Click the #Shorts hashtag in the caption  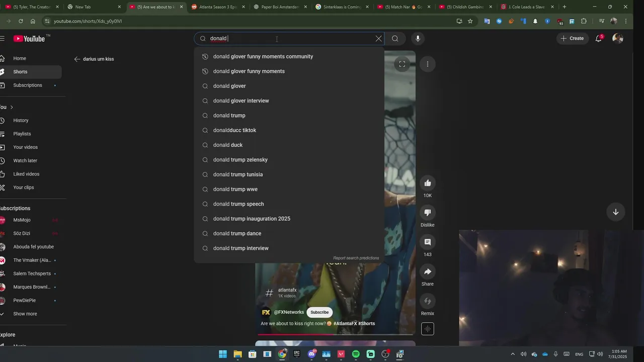pyautogui.click(x=367, y=323)
